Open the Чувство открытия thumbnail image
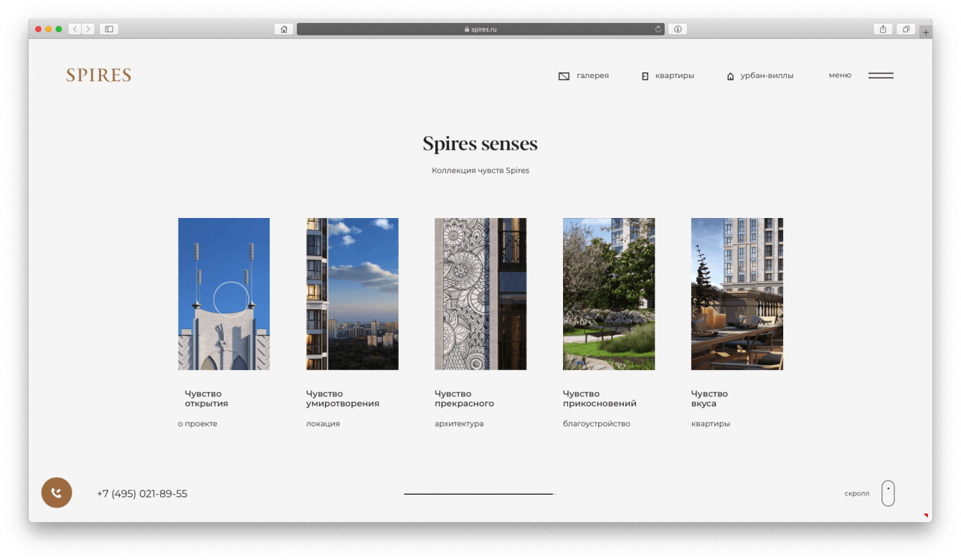The height and width of the screenshot is (560, 961). point(224,294)
